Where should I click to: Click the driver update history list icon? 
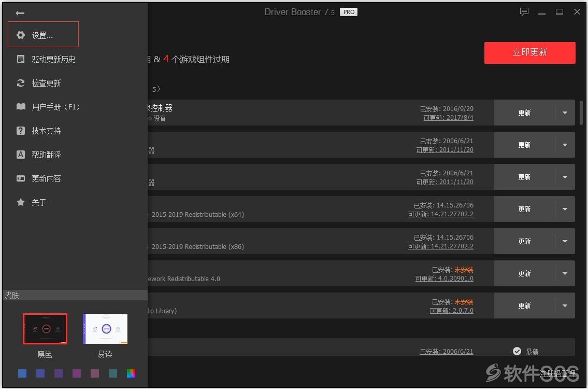point(21,59)
